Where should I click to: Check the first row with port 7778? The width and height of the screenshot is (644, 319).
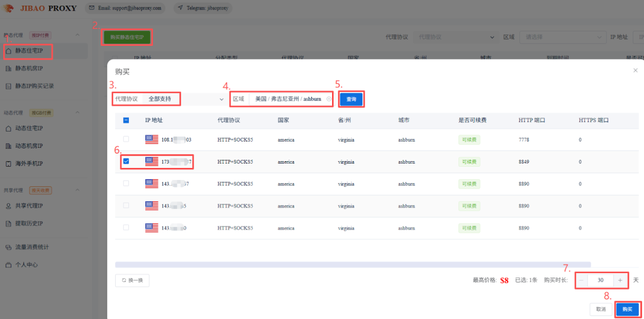pyautogui.click(x=126, y=139)
